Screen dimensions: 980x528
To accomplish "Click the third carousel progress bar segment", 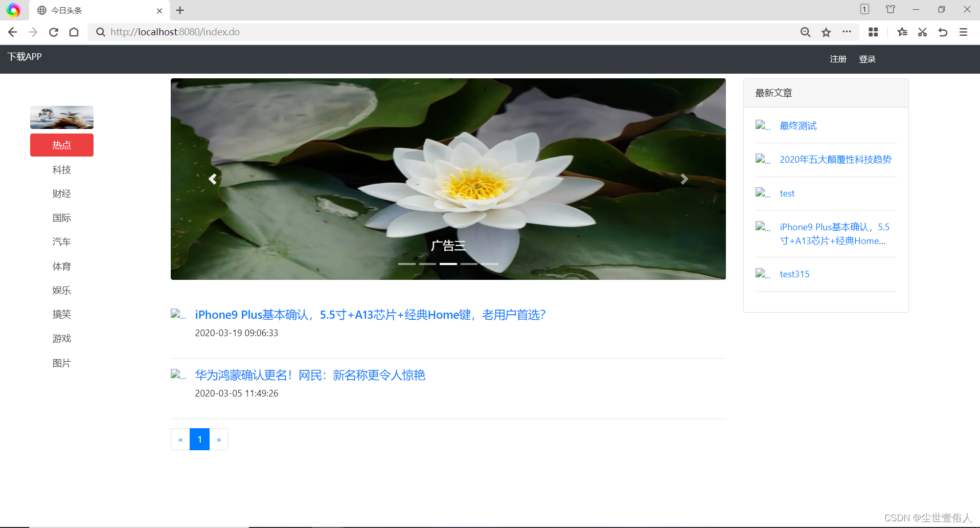I will [448, 264].
